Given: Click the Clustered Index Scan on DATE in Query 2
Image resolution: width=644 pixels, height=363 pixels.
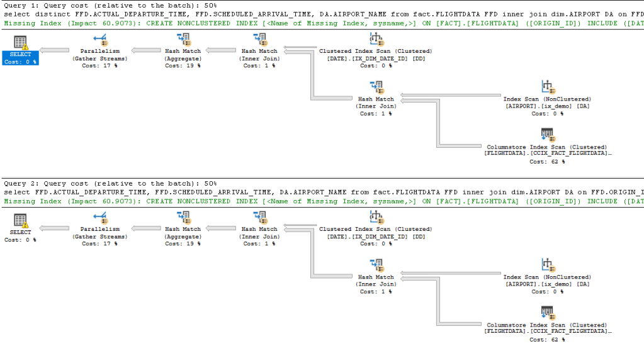Looking at the screenshot, I should 376,218.
